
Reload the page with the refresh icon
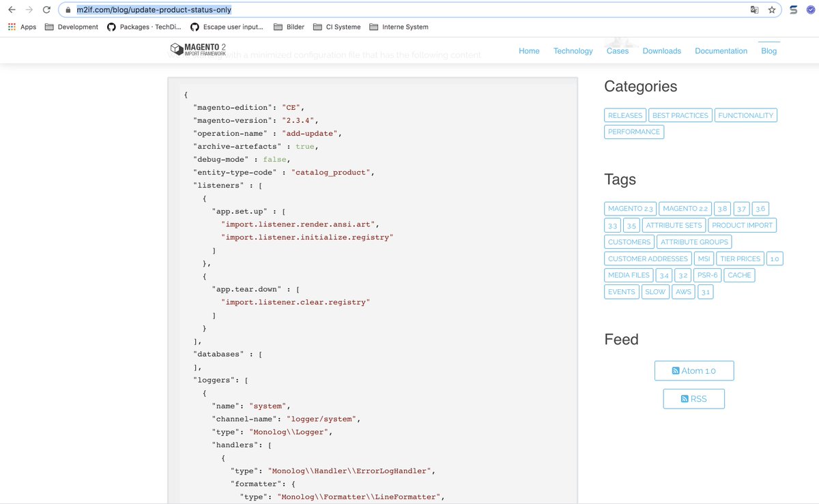click(46, 10)
